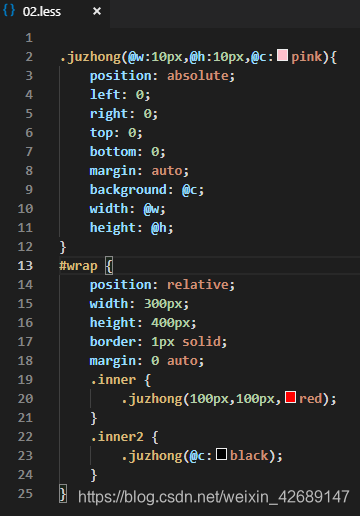Click the closing brace on line 12
The image size is (360, 516).
pyautogui.click(x=63, y=247)
